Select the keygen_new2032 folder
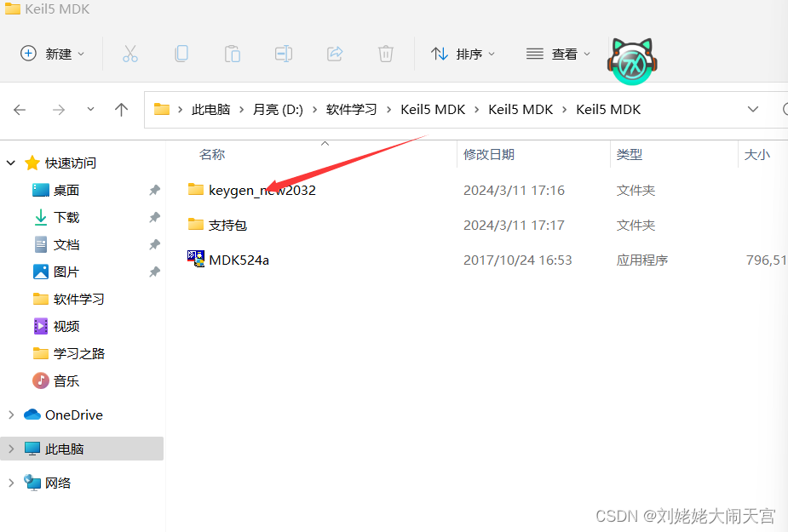The image size is (788, 532). 262,191
